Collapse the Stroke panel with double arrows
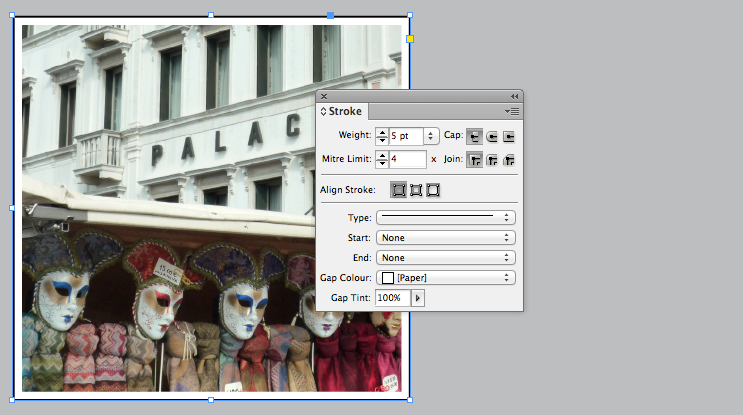This screenshot has height=415, width=743. [515, 97]
